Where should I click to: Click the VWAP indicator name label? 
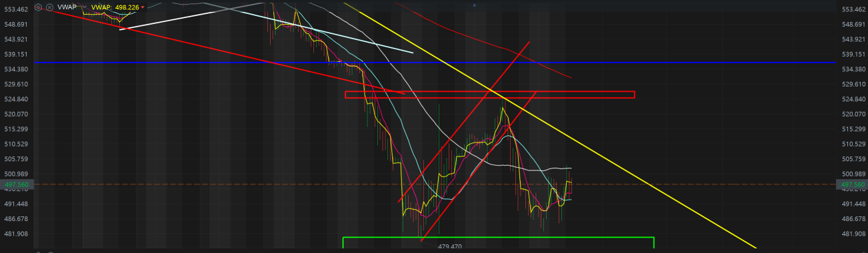(x=67, y=7)
